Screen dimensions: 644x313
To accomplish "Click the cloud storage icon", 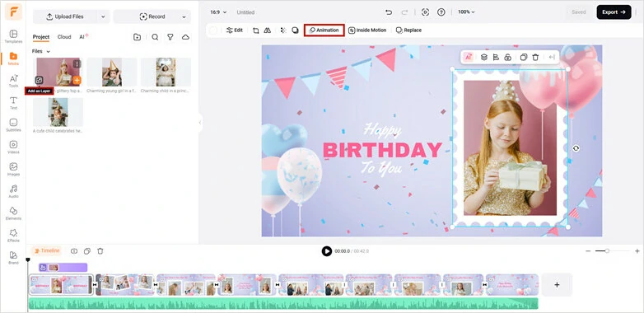I will tap(185, 37).
